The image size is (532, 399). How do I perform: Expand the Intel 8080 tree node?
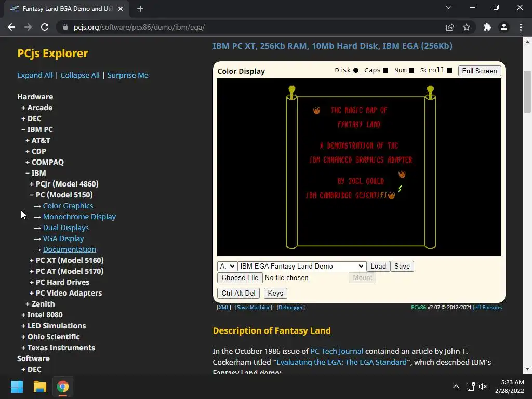click(x=42, y=315)
